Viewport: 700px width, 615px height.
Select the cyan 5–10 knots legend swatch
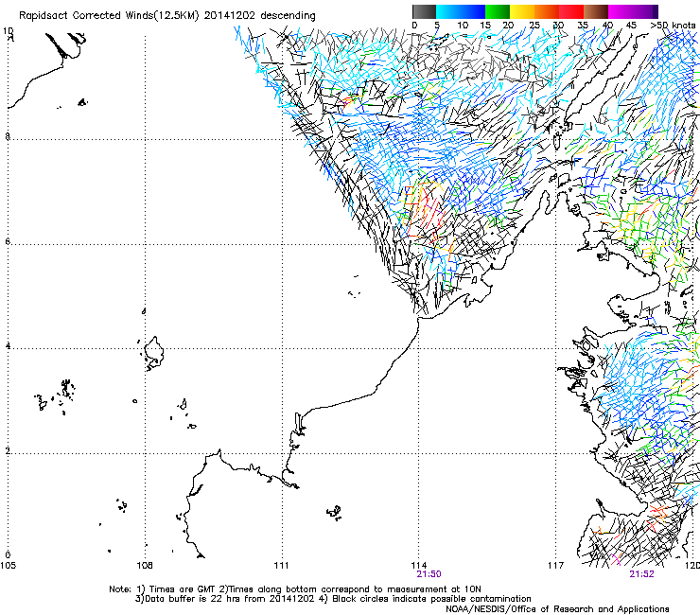[x=448, y=11]
